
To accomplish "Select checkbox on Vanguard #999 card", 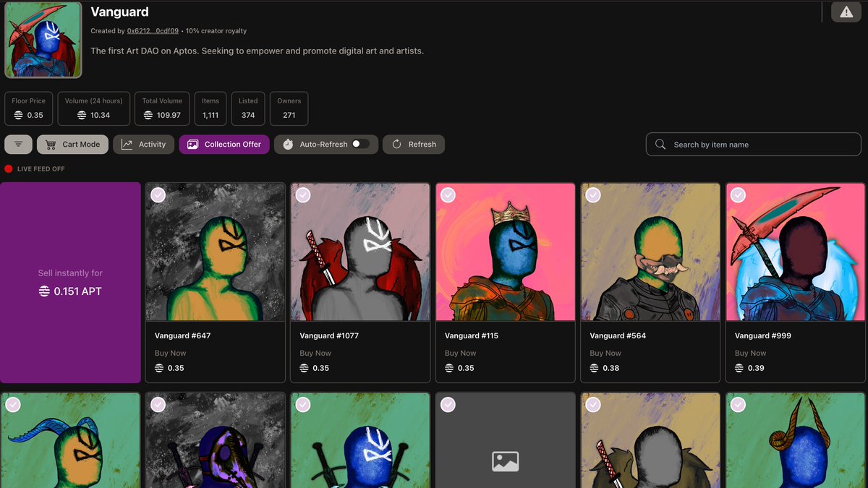I will (x=738, y=194).
